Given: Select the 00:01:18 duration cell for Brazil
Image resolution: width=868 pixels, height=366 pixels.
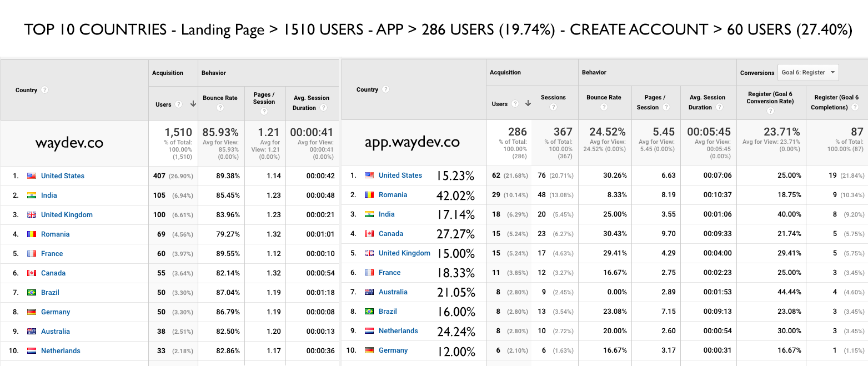Looking at the screenshot, I should (320, 293).
